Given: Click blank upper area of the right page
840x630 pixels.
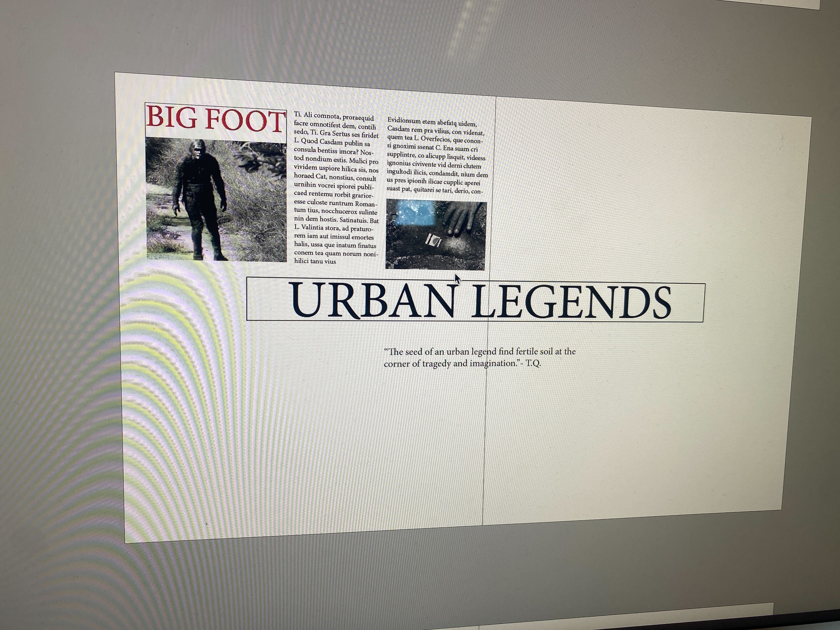Looking at the screenshot, I should coord(646,182).
